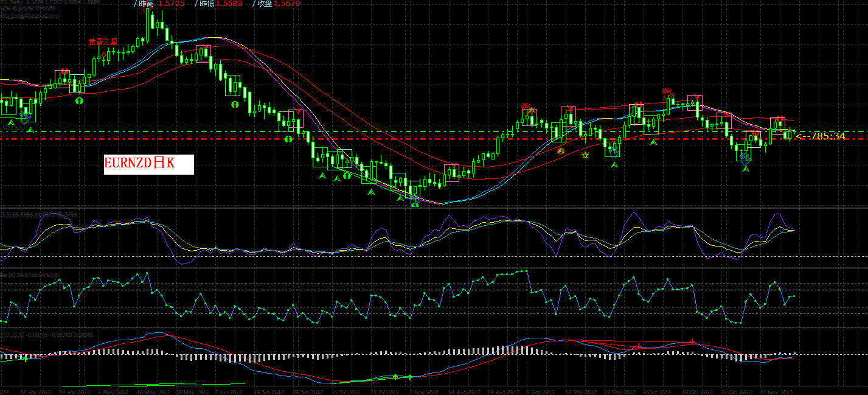The width and height of the screenshot is (868, 395).
Task: Click the rightmost red down arrow on MACD panel
Action: tap(693, 341)
